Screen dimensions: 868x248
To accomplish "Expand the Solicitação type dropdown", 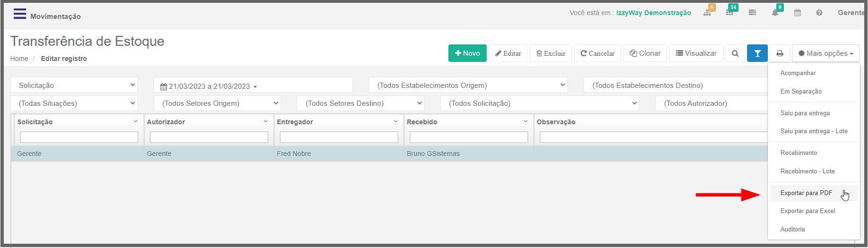I will pos(74,85).
